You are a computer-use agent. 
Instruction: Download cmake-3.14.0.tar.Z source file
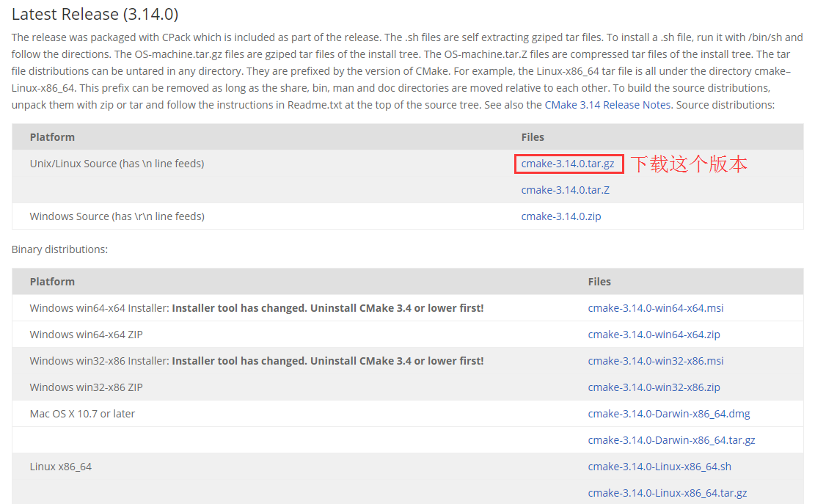click(x=566, y=190)
